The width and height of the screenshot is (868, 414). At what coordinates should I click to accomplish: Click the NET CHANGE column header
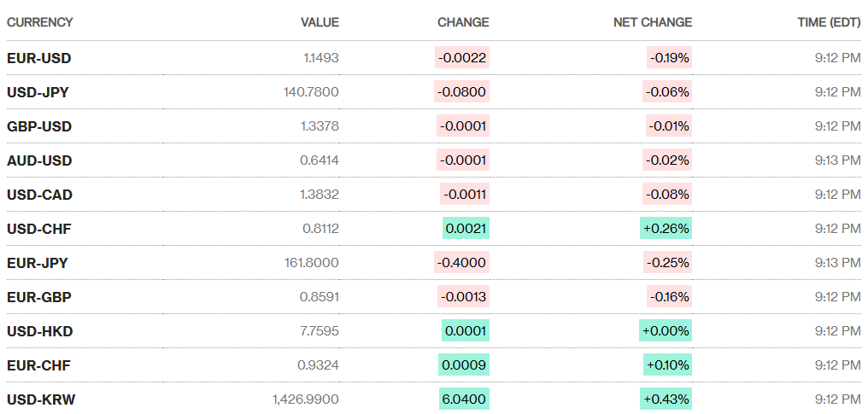click(x=653, y=22)
